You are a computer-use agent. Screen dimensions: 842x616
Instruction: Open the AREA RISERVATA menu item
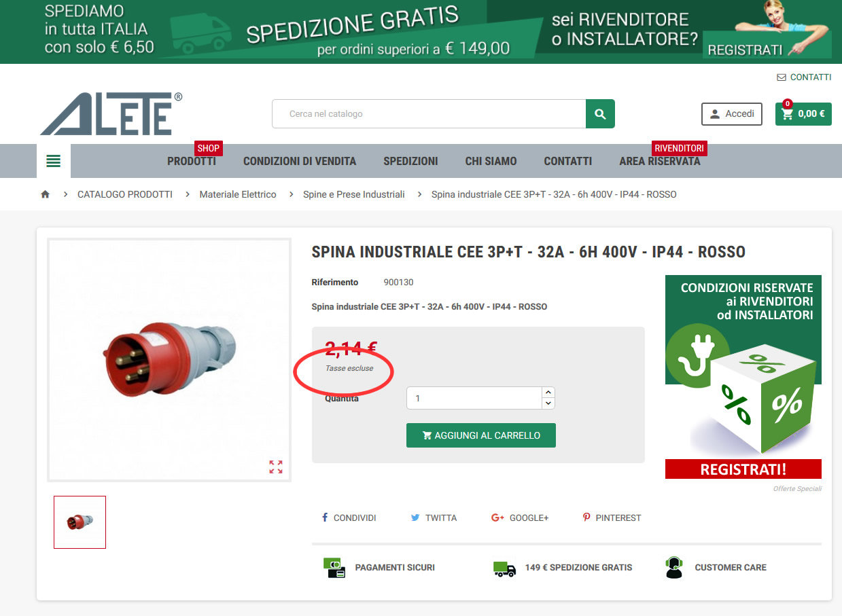click(x=660, y=161)
